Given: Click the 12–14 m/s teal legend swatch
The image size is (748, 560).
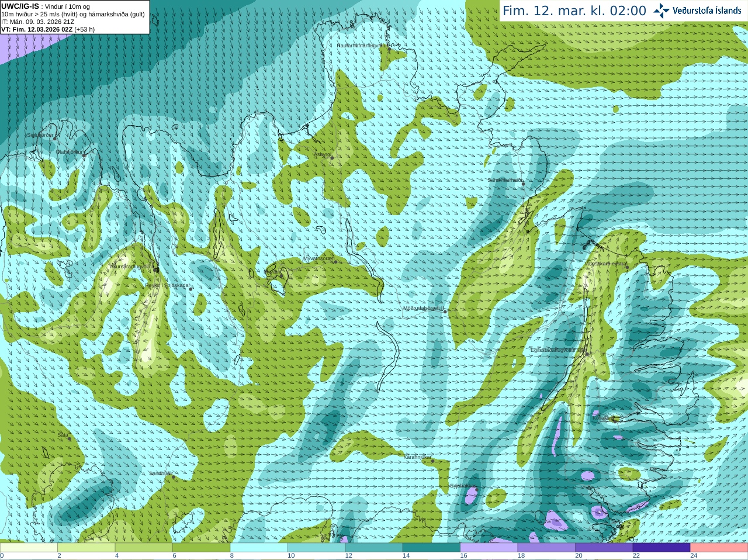Looking at the screenshot, I should pos(374,548).
